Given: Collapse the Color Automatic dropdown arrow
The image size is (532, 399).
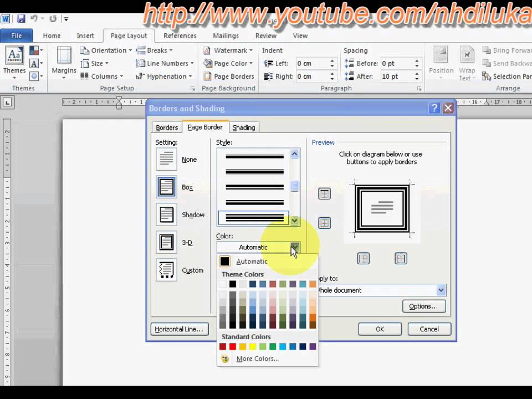Looking at the screenshot, I should pos(295,247).
